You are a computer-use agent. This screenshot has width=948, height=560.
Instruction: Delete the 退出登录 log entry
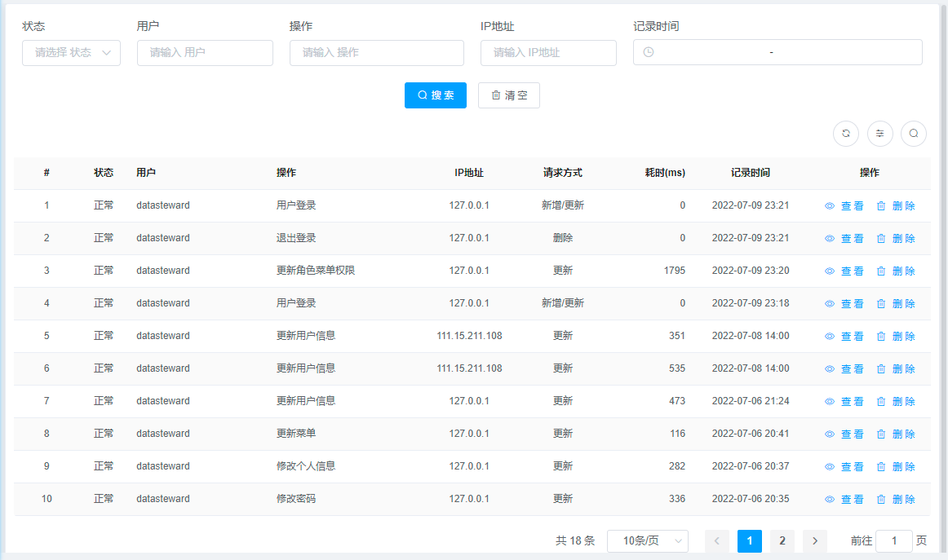tap(896, 239)
